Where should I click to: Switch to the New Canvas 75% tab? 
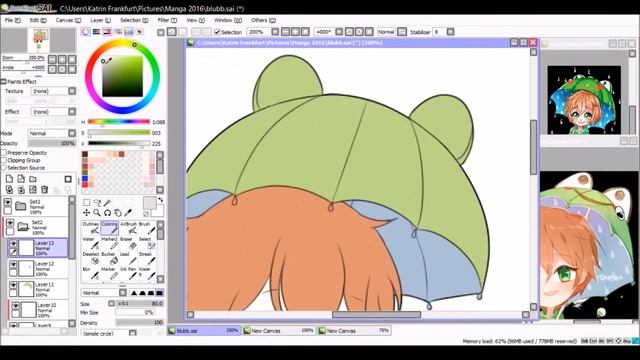(x=353, y=331)
